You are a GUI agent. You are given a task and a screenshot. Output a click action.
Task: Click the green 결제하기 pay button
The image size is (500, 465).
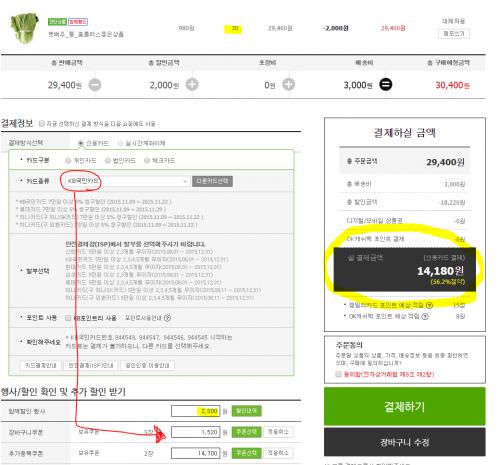(405, 406)
